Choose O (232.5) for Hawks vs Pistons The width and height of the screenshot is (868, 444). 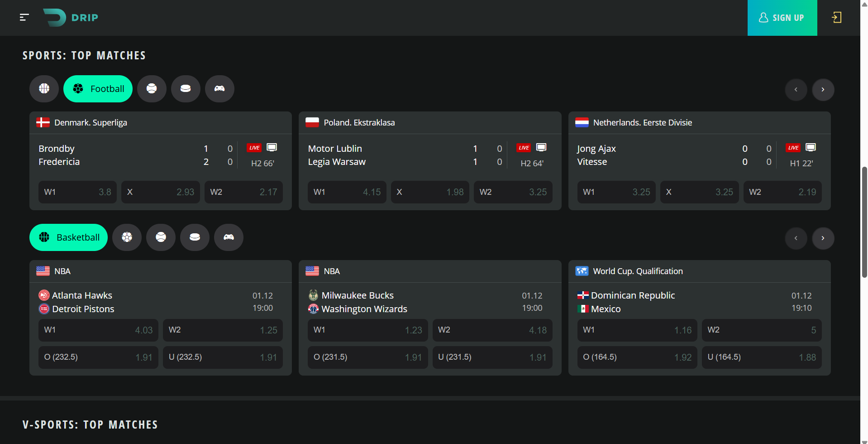click(98, 357)
